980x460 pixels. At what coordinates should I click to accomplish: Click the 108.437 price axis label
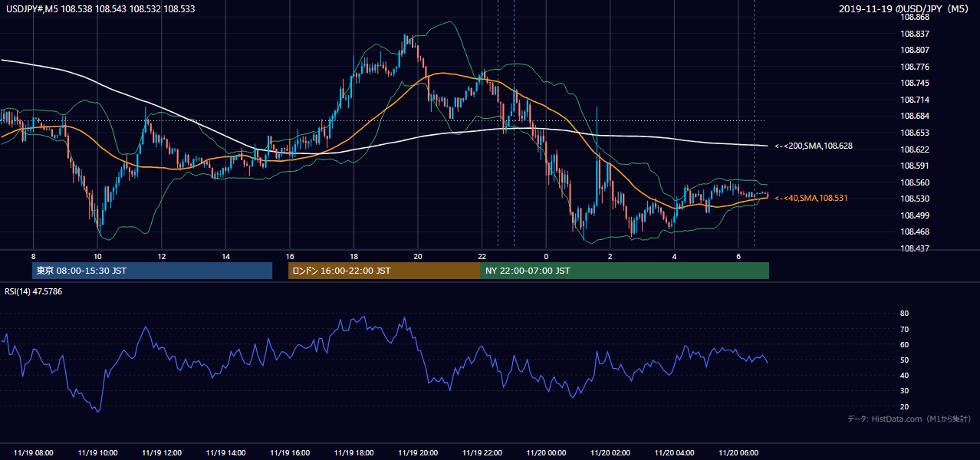(x=916, y=248)
